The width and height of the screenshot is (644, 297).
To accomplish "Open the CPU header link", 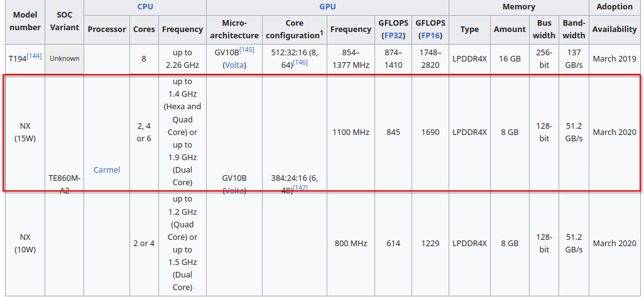I will [145, 6].
